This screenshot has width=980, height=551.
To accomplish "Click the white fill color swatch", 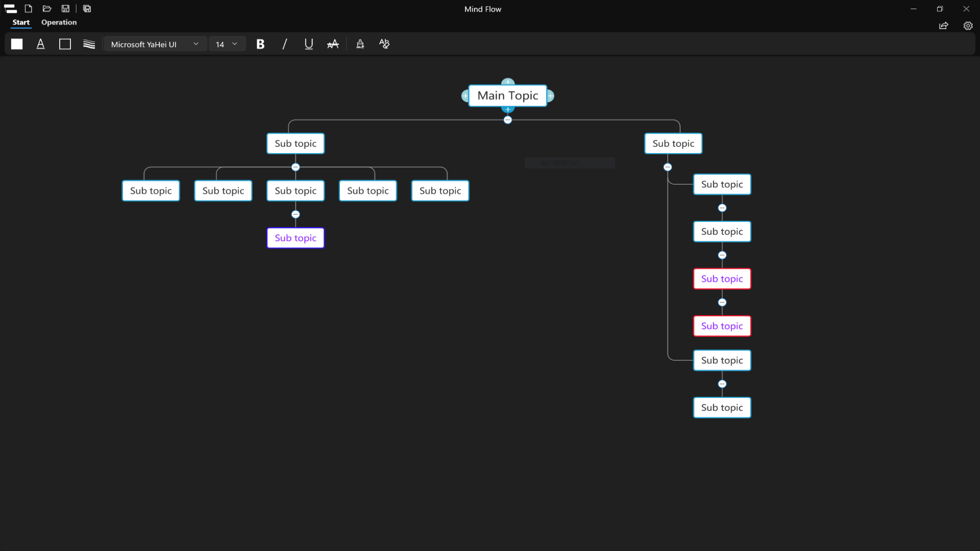I will pyautogui.click(x=17, y=44).
